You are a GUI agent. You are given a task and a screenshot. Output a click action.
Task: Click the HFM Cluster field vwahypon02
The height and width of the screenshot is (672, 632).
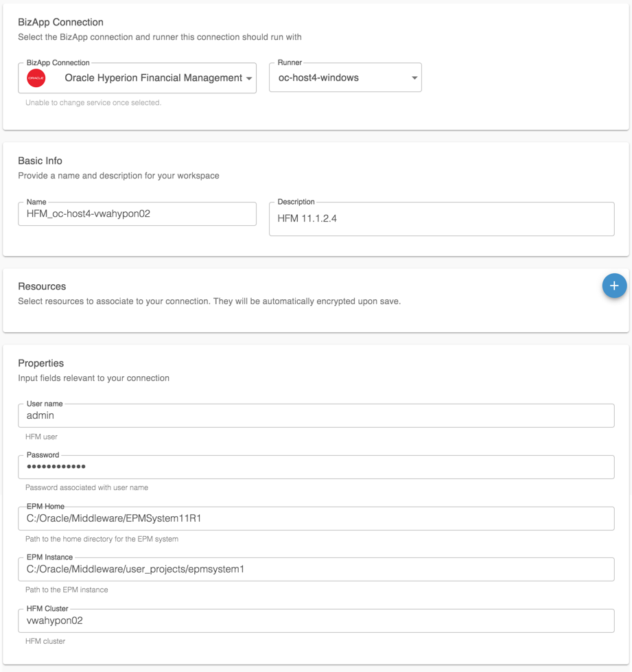click(316, 621)
